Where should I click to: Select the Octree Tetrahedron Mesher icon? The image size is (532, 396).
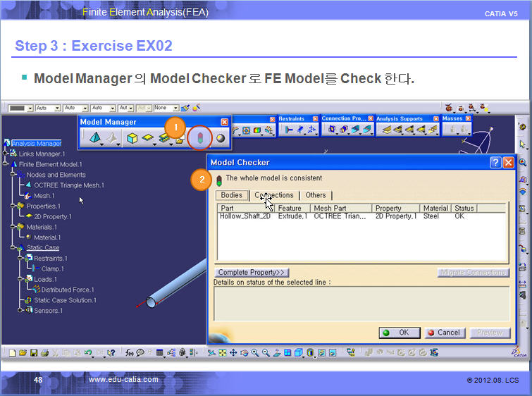click(x=94, y=138)
